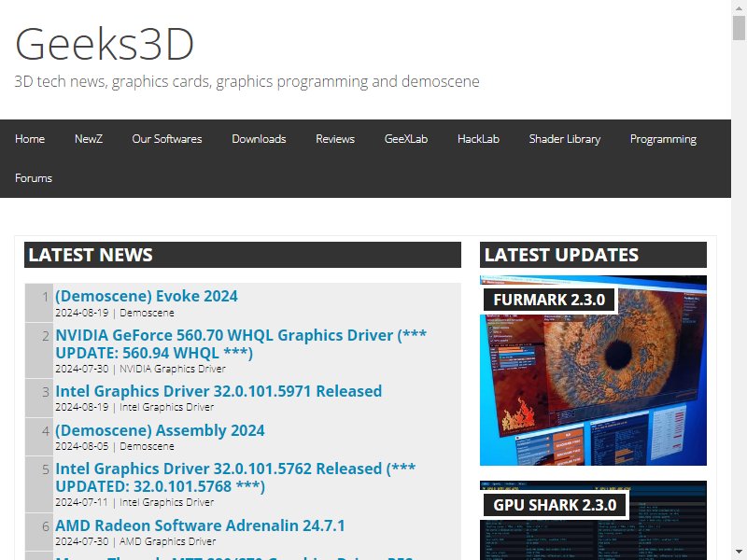This screenshot has width=747, height=560.
Task: Read Intel Graphics Driver 32.0.101.5971 Released
Action: 218,391
